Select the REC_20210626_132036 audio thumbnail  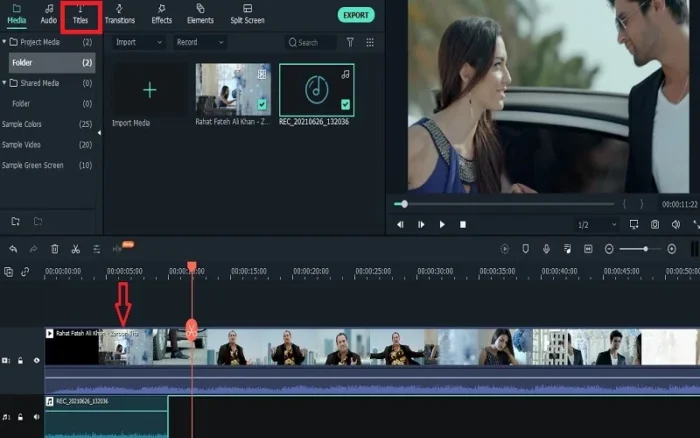pos(317,90)
